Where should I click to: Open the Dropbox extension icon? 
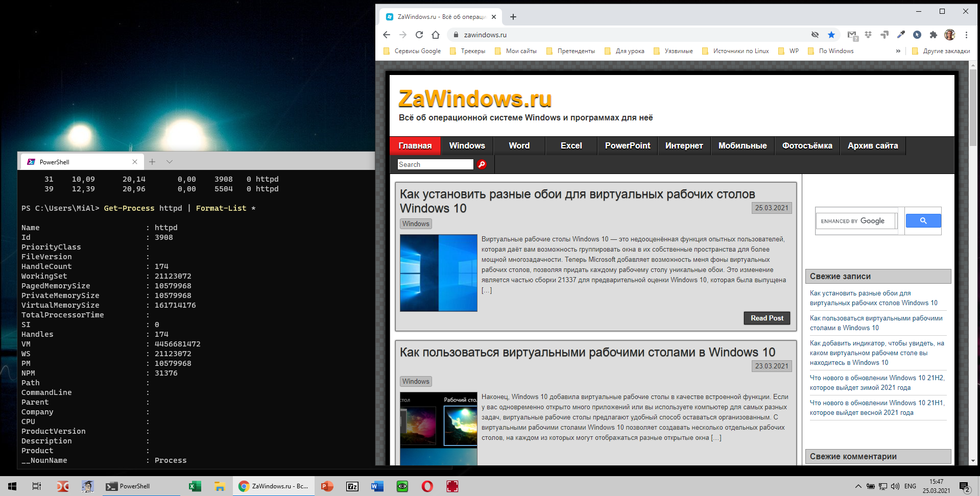coord(868,35)
